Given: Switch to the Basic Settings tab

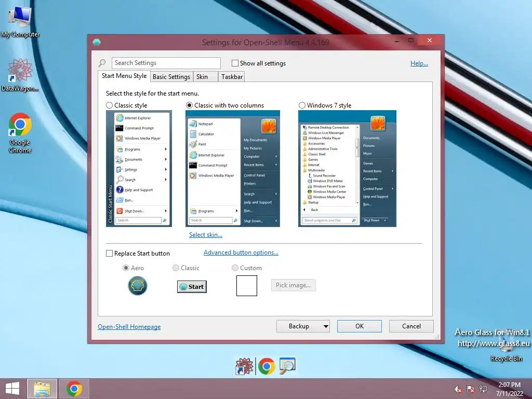Looking at the screenshot, I should 171,77.
